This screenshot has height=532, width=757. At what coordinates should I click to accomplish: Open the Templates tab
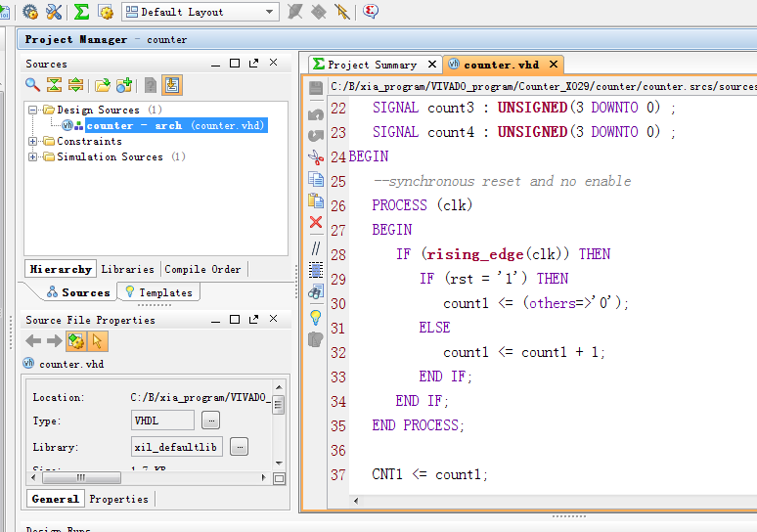click(x=158, y=292)
